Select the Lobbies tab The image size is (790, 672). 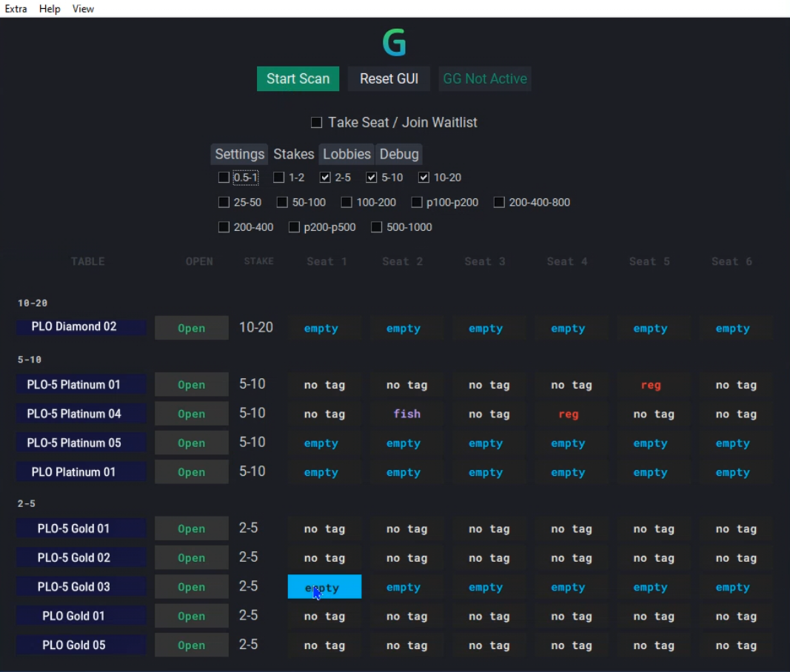coord(346,154)
